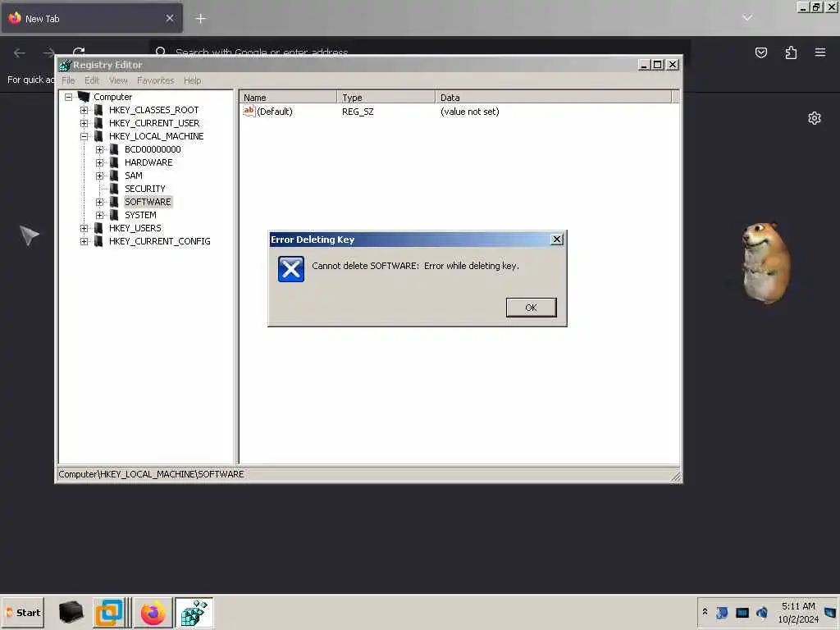Switch to Registry Editor taskbar button

click(194, 612)
